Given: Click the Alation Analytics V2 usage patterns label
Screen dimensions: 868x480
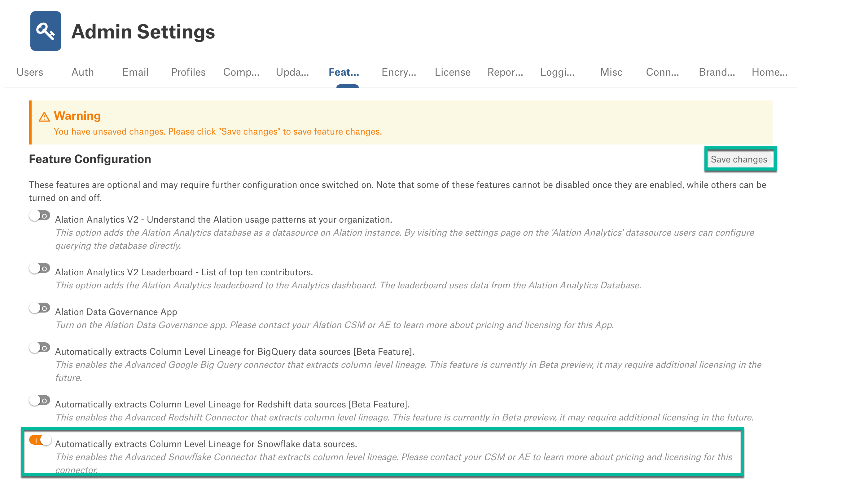Looking at the screenshot, I should (x=223, y=220).
